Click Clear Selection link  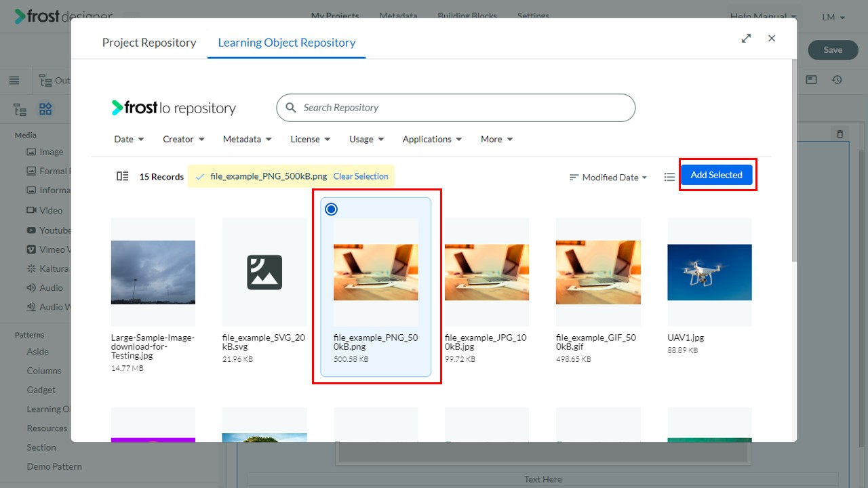click(361, 176)
